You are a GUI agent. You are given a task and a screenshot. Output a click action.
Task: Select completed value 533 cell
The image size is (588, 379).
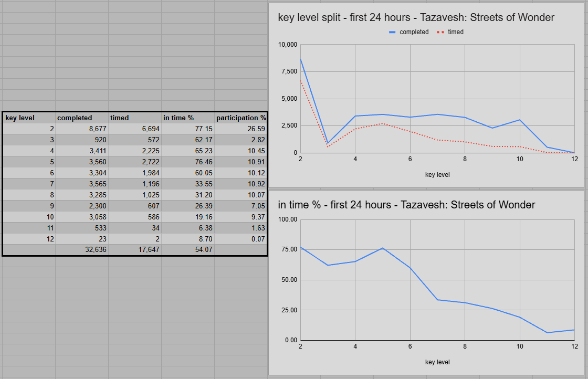click(x=82, y=228)
